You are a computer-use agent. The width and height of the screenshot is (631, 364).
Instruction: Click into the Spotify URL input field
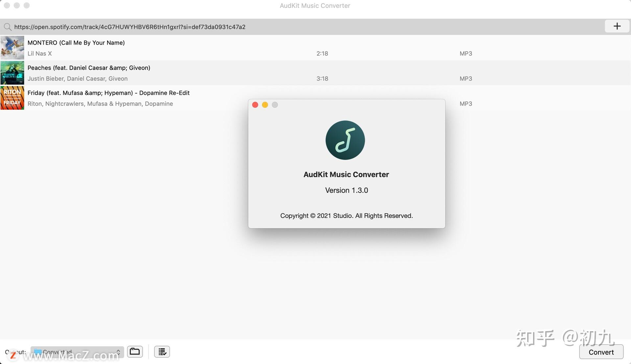(x=296, y=27)
